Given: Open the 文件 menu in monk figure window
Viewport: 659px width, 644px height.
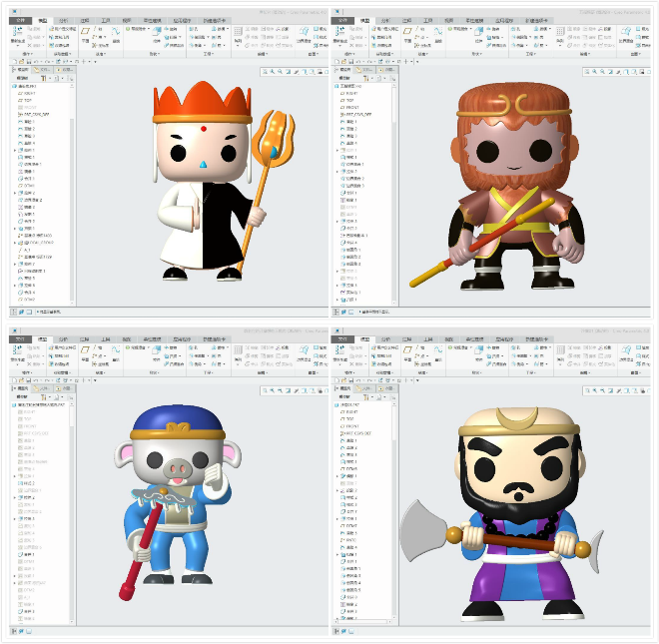Looking at the screenshot, I should (x=21, y=20).
